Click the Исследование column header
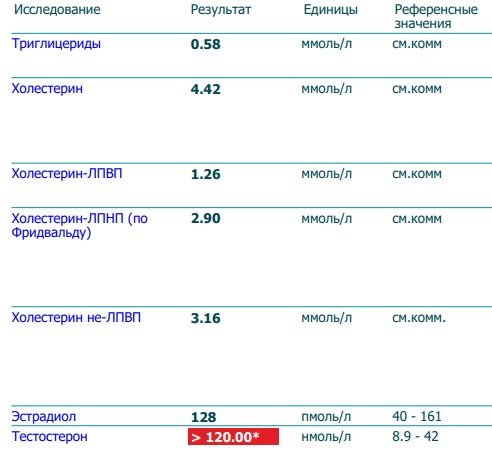 [x=57, y=9]
